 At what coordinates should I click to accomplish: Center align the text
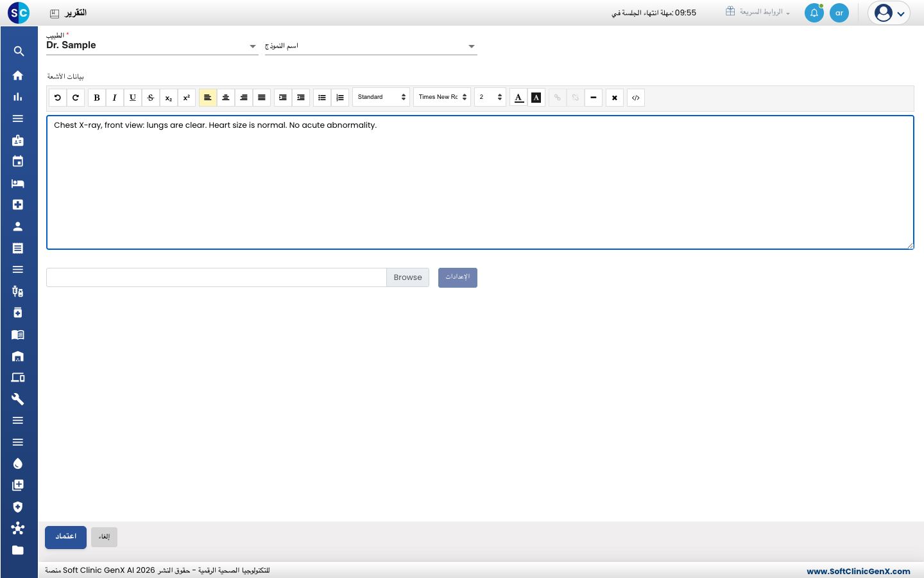[x=226, y=98]
